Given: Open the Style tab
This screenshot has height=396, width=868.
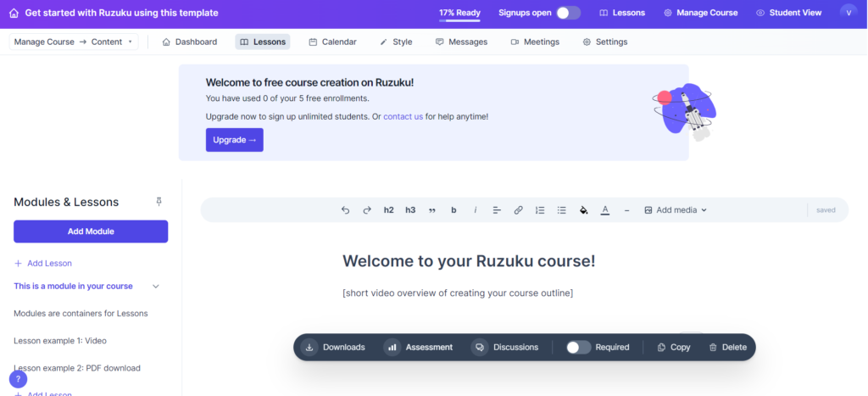Looking at the screenshot, I should coord(396,42).
